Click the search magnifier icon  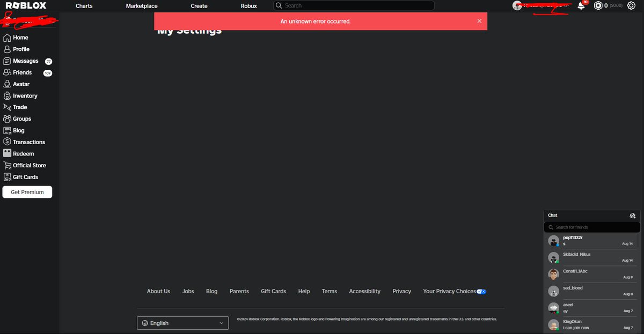click(x=279, y=6)
